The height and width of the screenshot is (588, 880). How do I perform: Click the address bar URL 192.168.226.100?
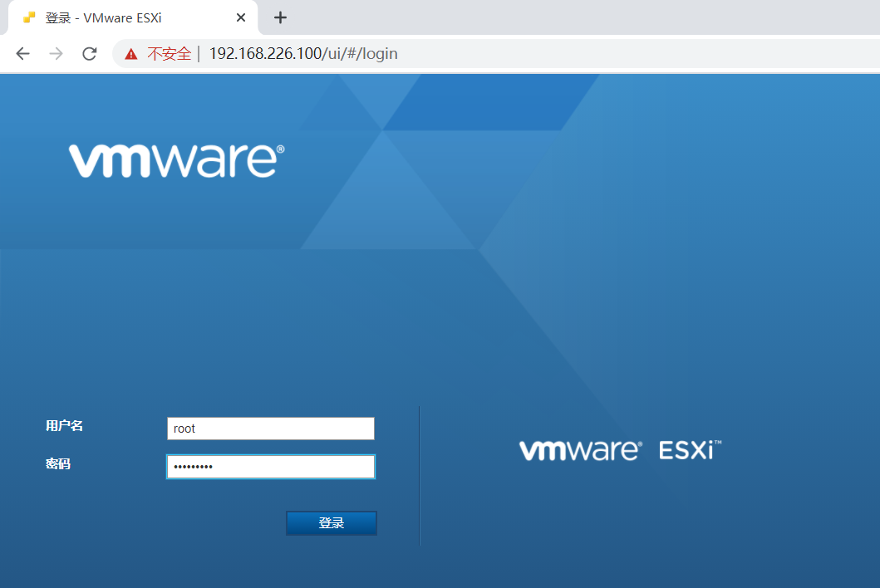(x=303, y=54)
